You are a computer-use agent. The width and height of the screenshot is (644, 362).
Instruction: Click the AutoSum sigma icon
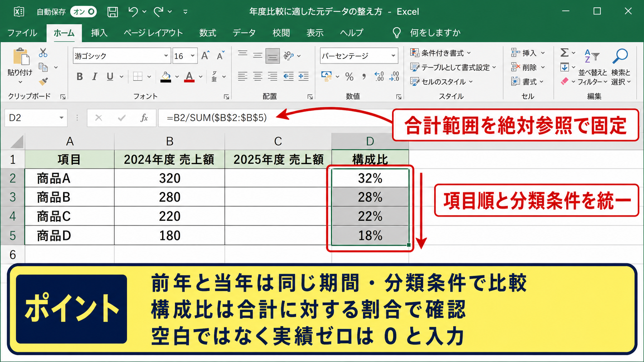click(x=564, y=53)
